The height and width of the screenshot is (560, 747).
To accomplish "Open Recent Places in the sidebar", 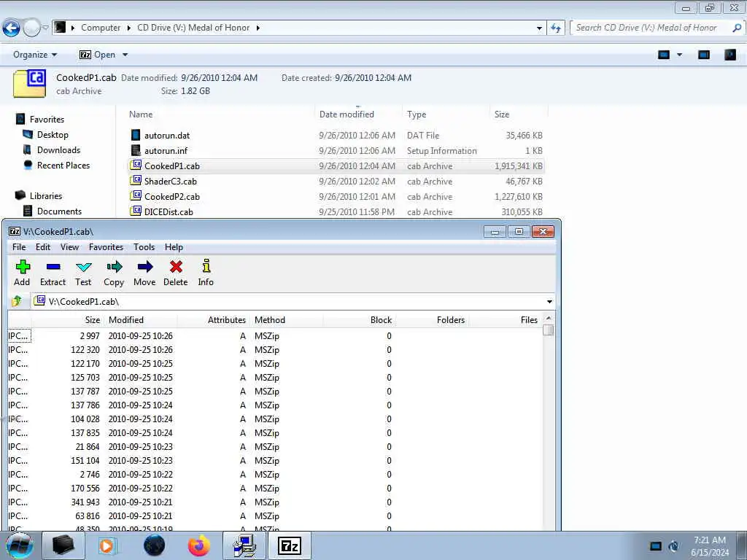I will click(x=63, y=166).
